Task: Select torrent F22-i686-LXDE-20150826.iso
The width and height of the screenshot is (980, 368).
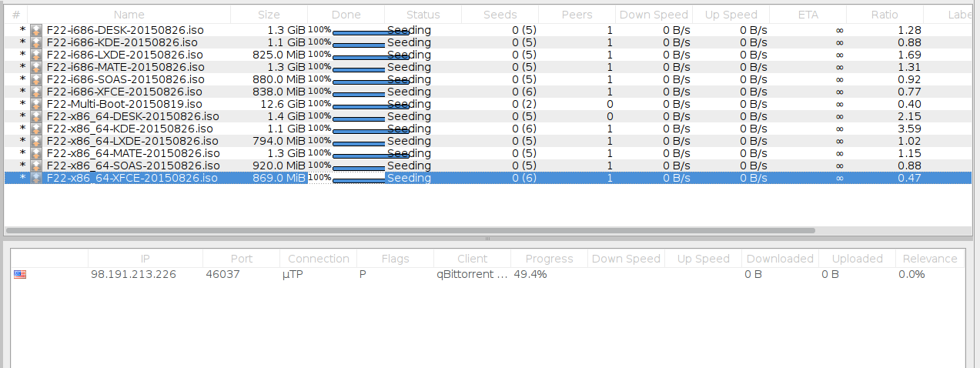Action: pos(488,55)
